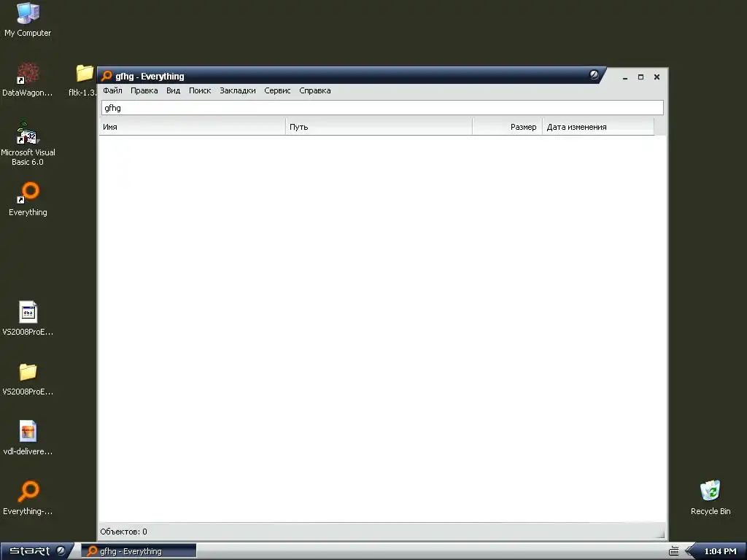Sort results by Размер column
Viewport: 747px width, 560px height.
click(508, 127)
